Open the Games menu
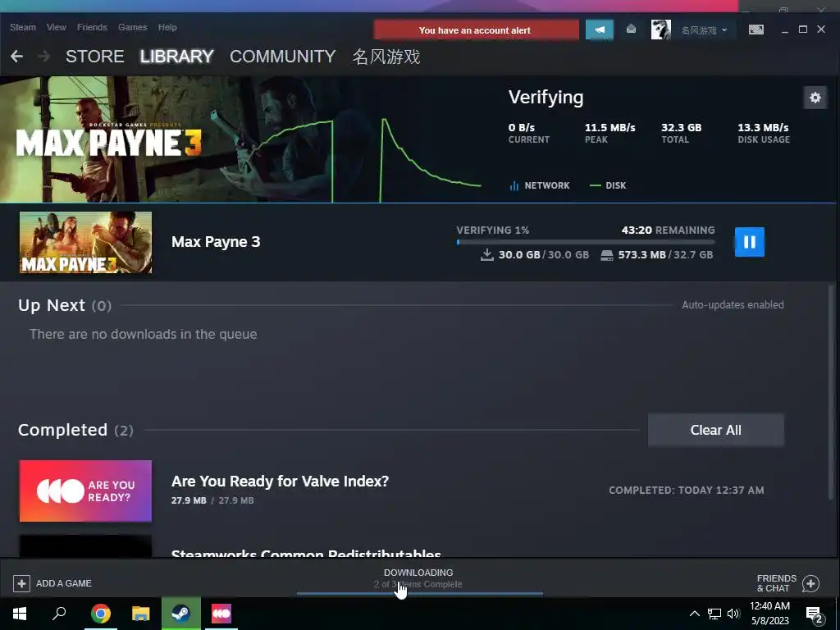Viewport: 840px width, 630px height. tap(132, 27)
